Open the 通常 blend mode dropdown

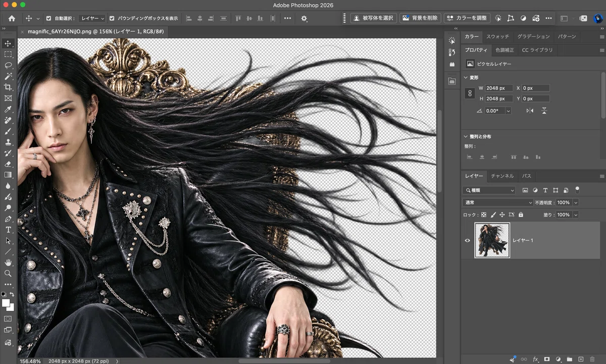coord(498,202)
